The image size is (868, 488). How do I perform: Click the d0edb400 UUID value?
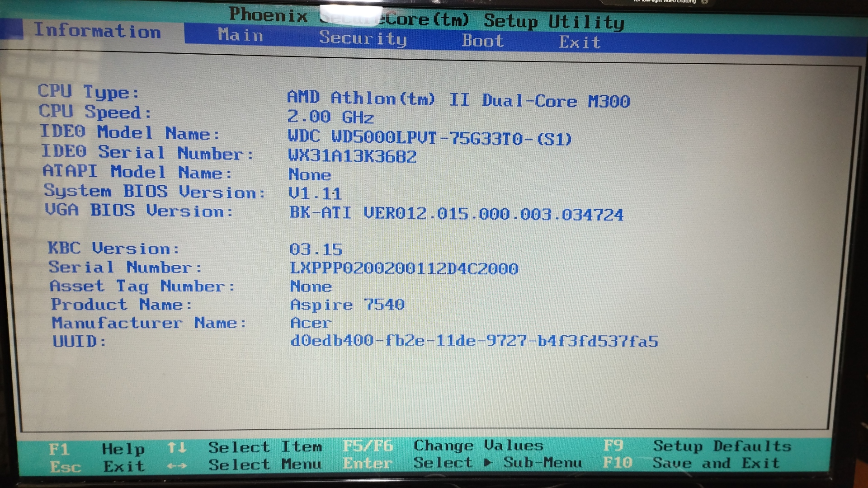474,341
